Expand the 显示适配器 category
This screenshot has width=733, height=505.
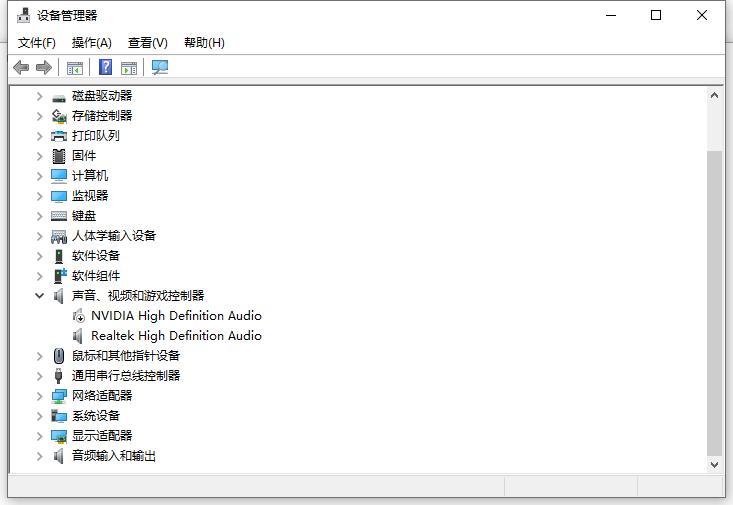pyautogui.click(x=39, y=436)
